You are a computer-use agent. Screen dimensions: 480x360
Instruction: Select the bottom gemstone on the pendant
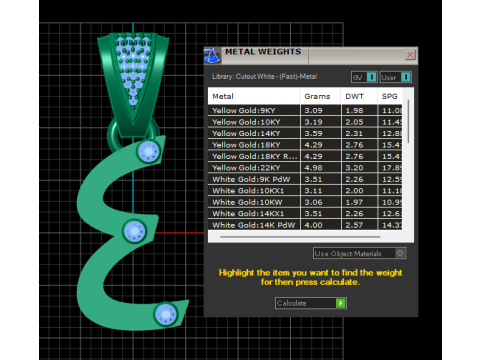(166, 314)
